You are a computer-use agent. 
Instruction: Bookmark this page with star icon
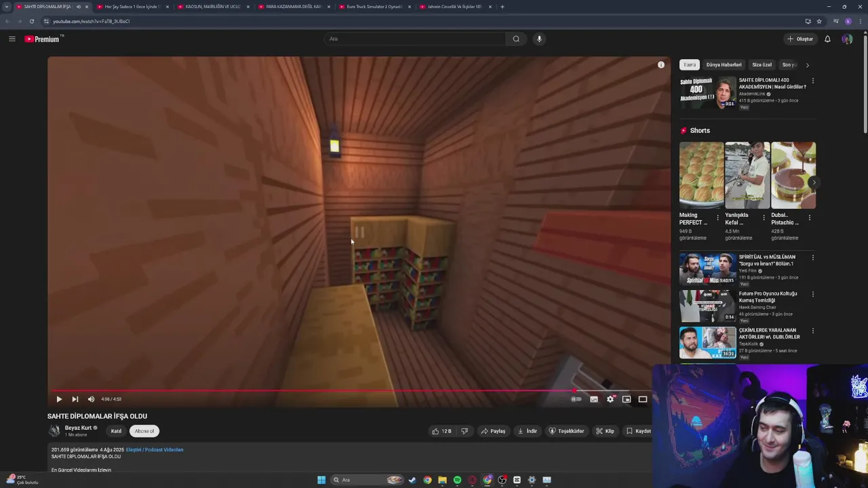click(819, 21)
